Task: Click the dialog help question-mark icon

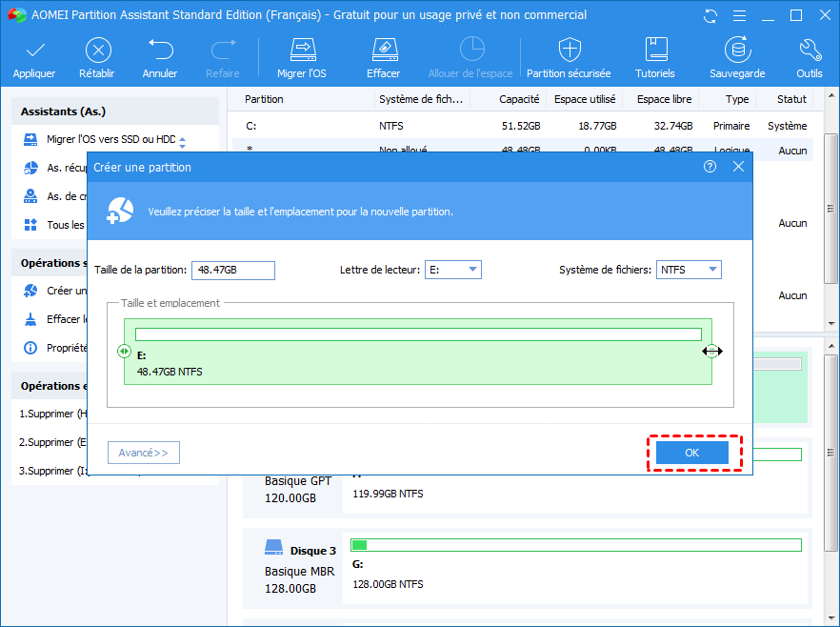Action: (x=710, y=167)
